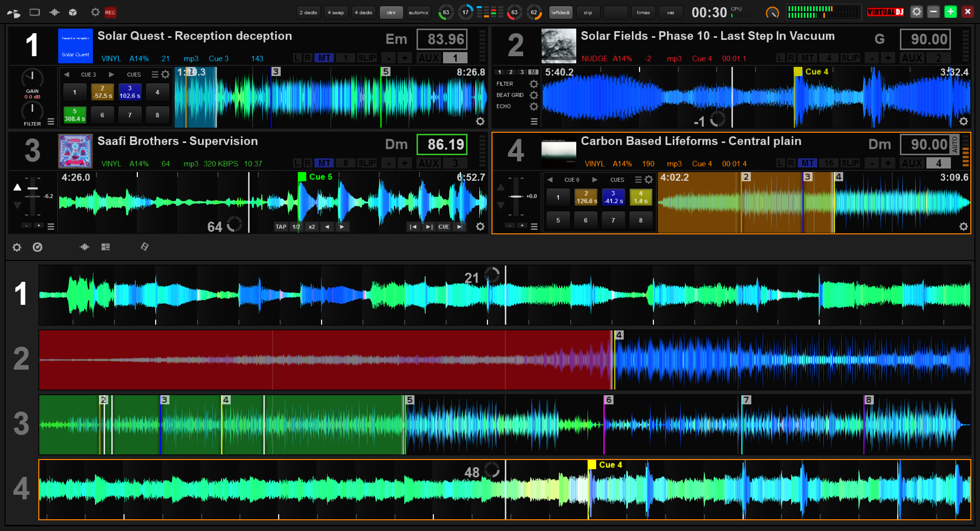Image resolution: width=980 pixels, height=531 pixels.
Task: Toggle the MT master tempo on deck 1
Action: click(324, 58)
